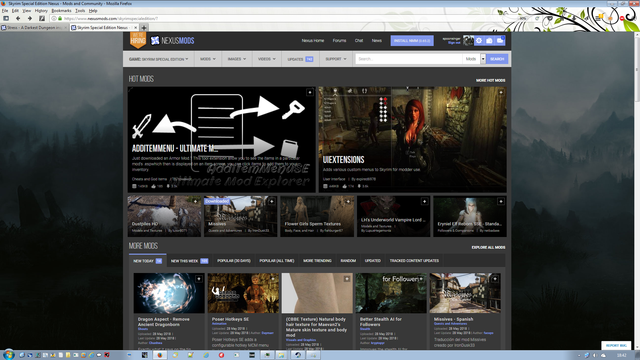640x360 pixels.
Task: Click the Search button
Action: [497, 59]
